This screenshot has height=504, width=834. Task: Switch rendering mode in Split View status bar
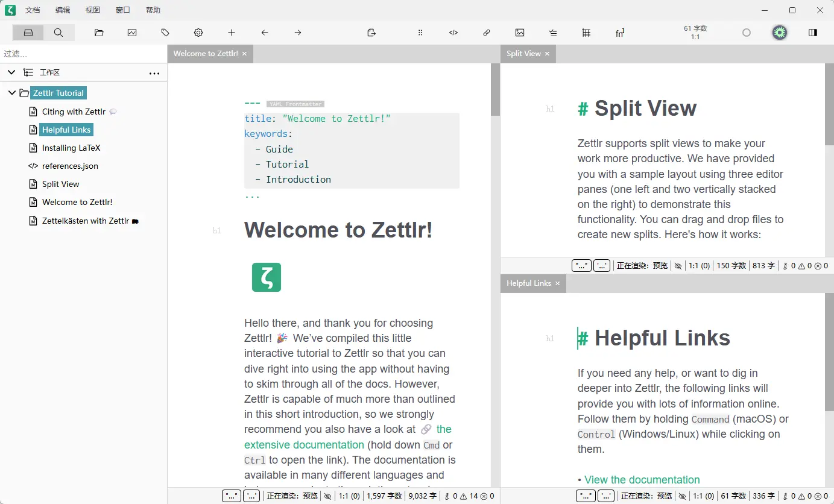coord(642,265)
